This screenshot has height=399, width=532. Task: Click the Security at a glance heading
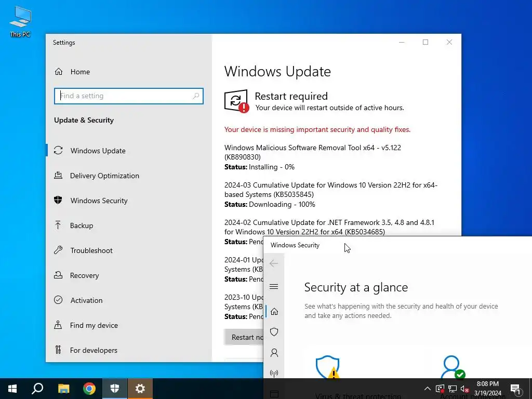(356, 287)
